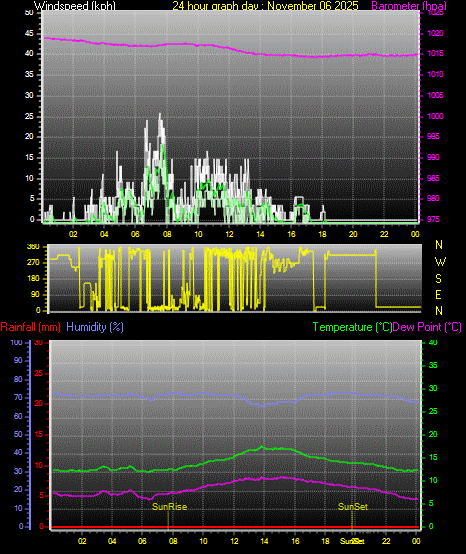This screenshot has width=466, height=554.
Task: Click the "SunSet" label above the sunset marker
Action: pos(353,507)
